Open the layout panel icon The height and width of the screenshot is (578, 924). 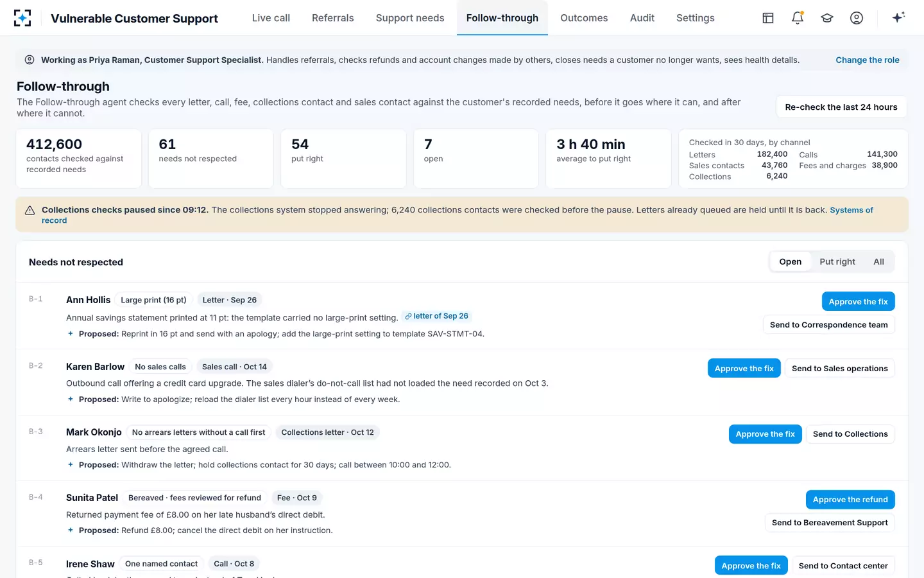pyautogui.click(x=768, y=18)
